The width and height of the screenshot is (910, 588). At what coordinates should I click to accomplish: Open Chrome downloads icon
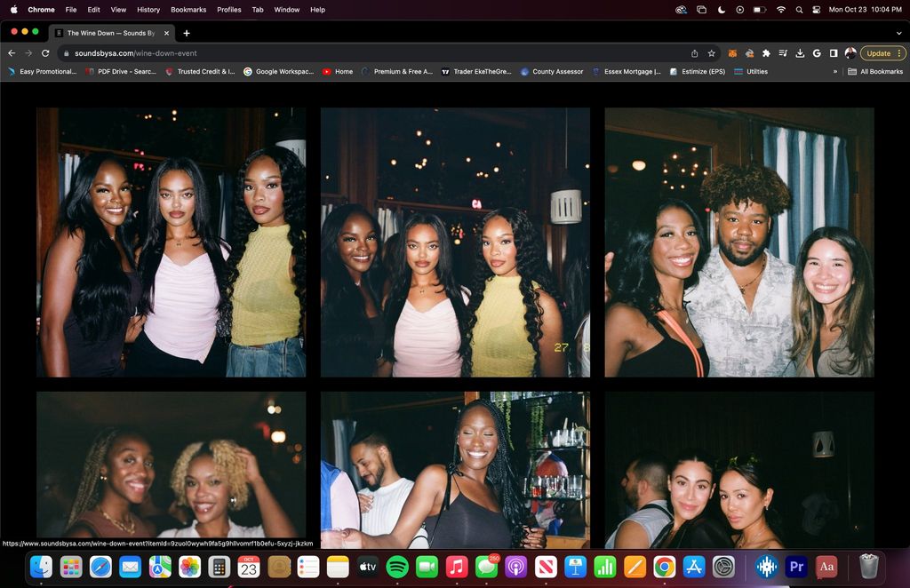click(800, 53)
